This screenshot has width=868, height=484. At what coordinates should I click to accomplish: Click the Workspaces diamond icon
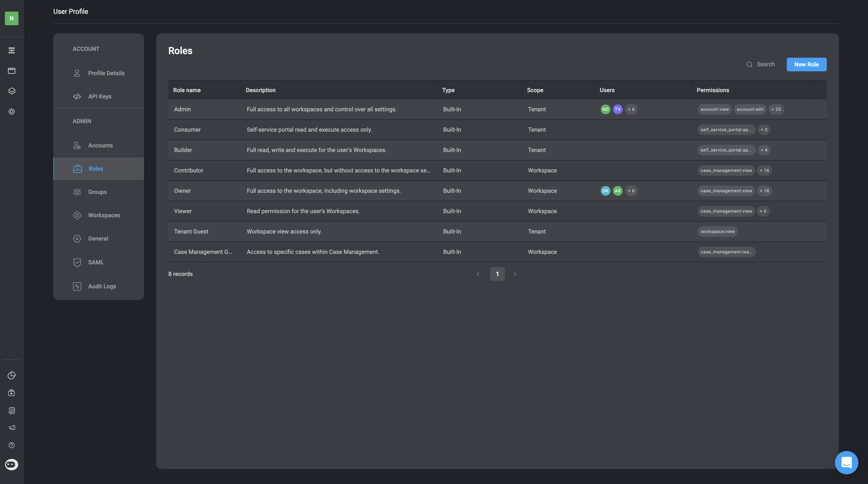77,215
